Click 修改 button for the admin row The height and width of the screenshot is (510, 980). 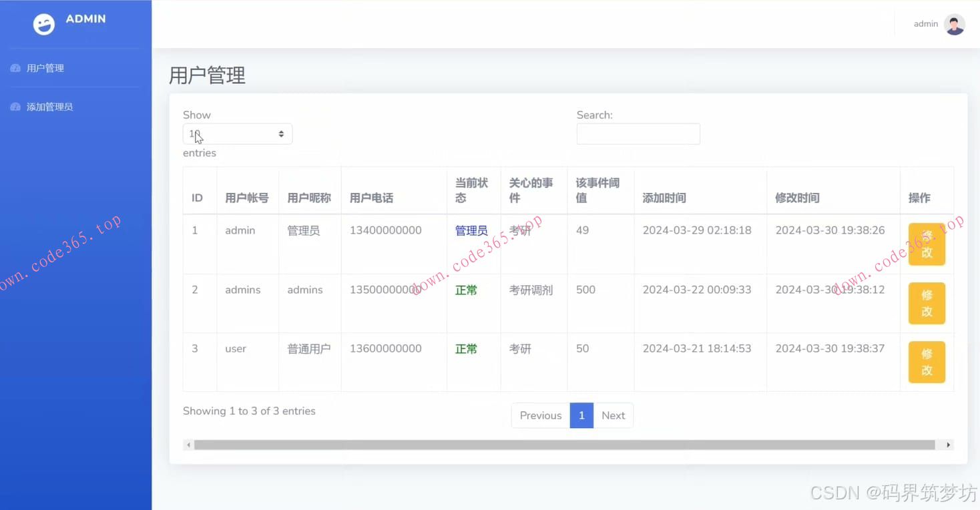tap(927, 244)
